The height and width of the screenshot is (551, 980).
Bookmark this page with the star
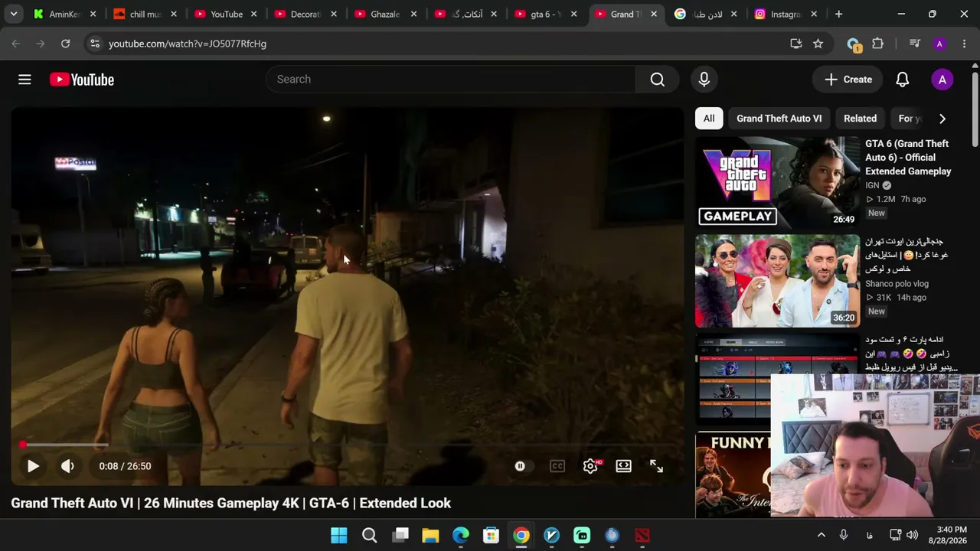(x=818, y=44)
